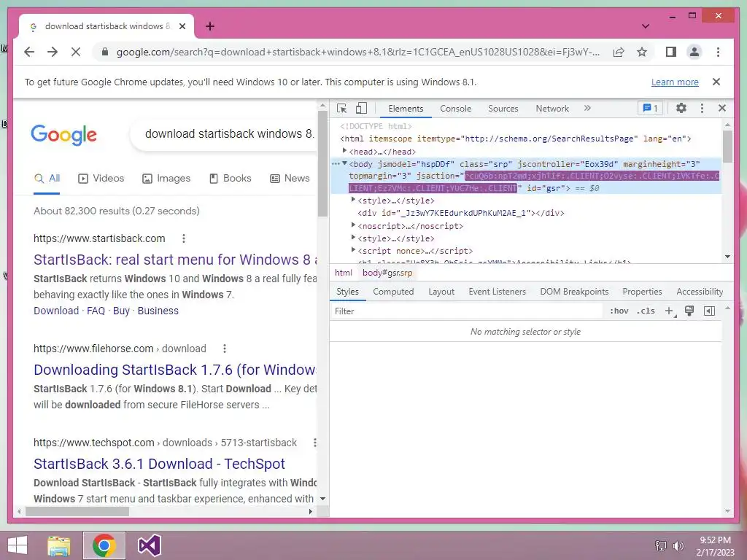Open Visual Studio from the taskbar
The width and height of the screenshot is (747, 560).
[x=149, y=545]
